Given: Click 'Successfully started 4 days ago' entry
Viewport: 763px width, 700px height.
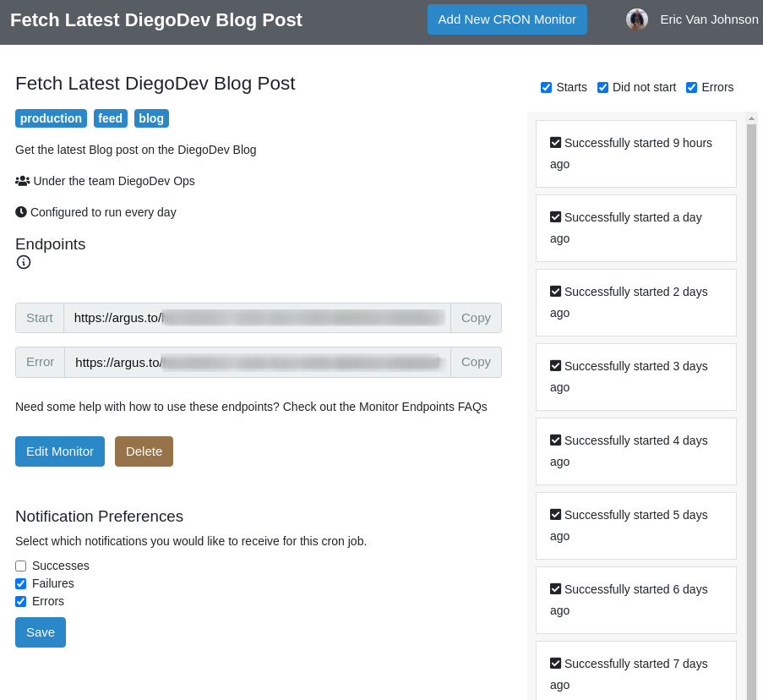Looking at the screenshot, I should (x=636, y=451).
